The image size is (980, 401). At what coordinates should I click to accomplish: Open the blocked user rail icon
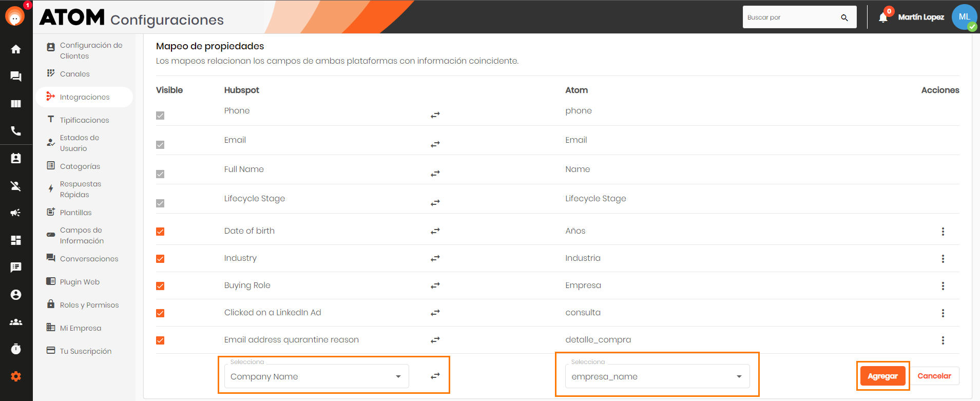click(x=16, y=185)
